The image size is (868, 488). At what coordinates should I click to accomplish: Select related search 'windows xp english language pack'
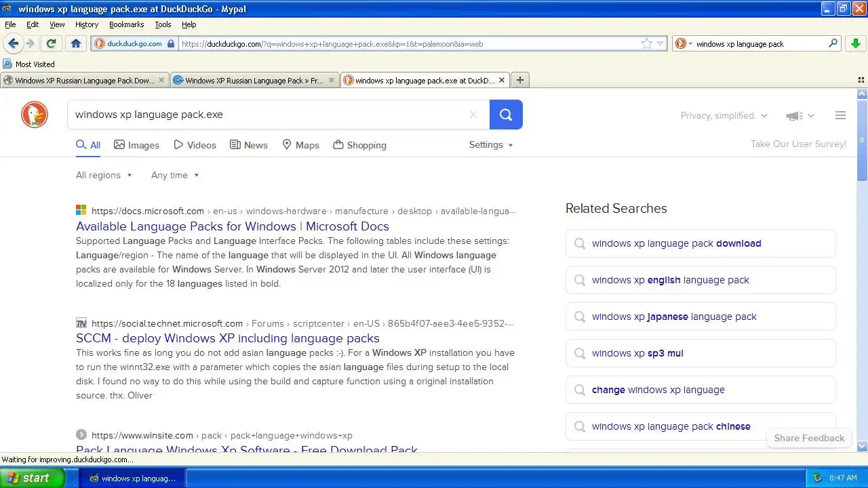[x=701, y=280]
